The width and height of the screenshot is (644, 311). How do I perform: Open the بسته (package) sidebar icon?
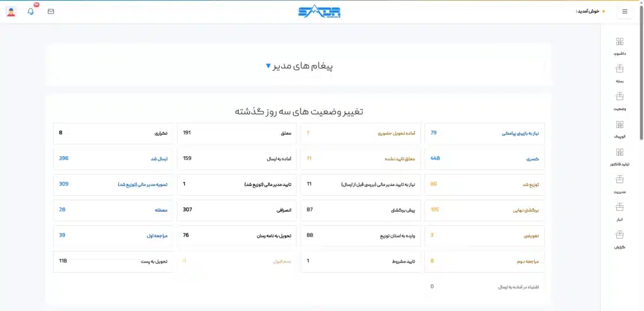(619, 69)
